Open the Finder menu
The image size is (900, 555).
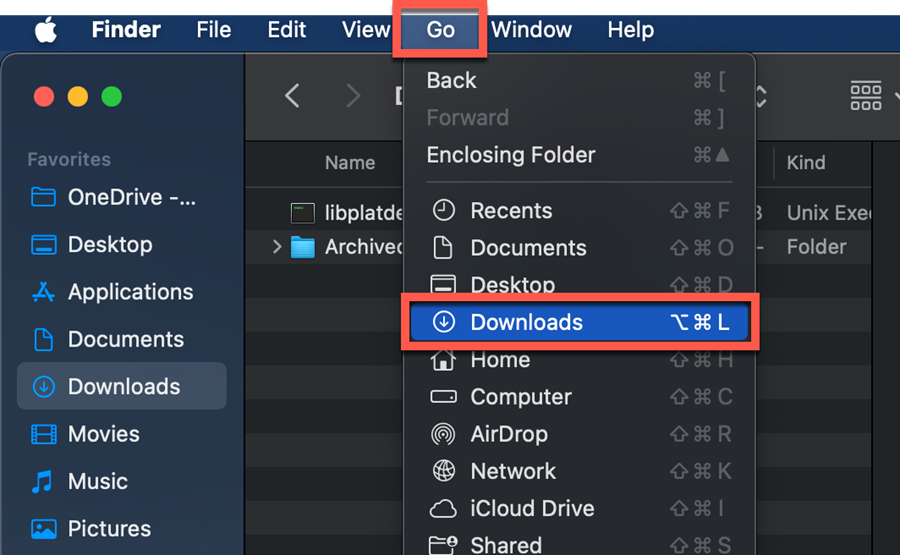126,30
